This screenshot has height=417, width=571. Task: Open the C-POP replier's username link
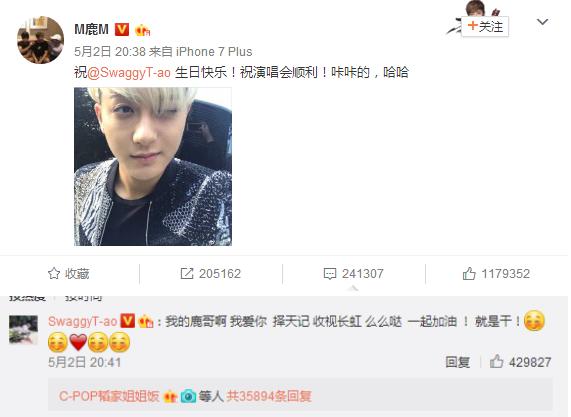click(109, 396)
